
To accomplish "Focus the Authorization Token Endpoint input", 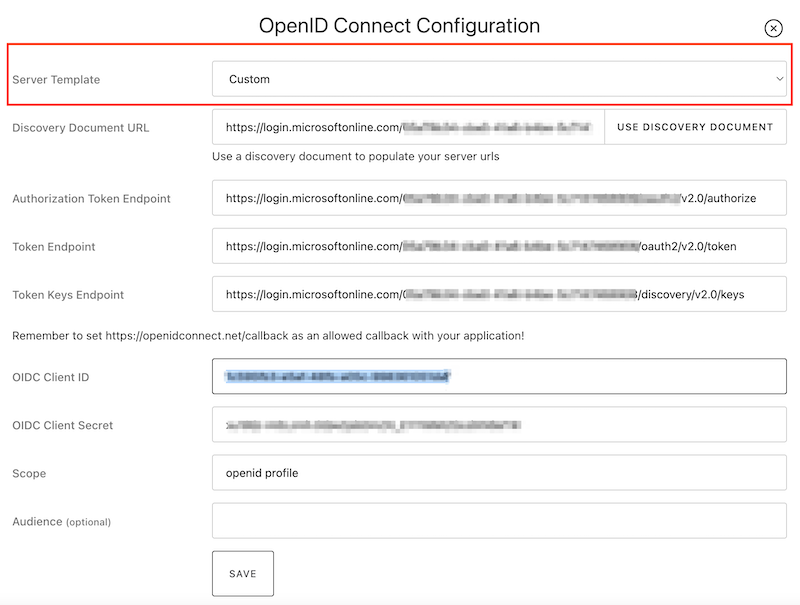I will click(x=499, y=198).
